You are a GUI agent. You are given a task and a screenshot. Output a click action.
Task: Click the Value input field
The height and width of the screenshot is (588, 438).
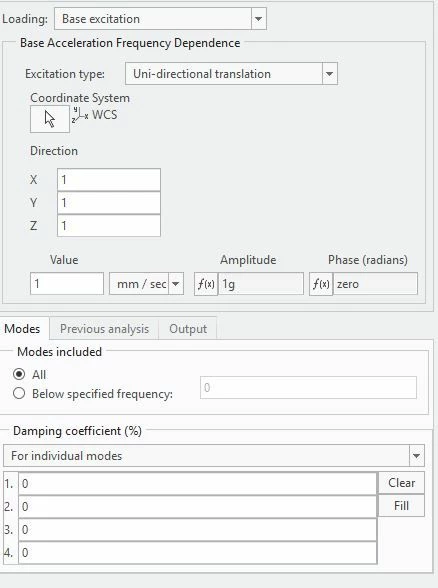pyautogui.click(x=67, y=284)
